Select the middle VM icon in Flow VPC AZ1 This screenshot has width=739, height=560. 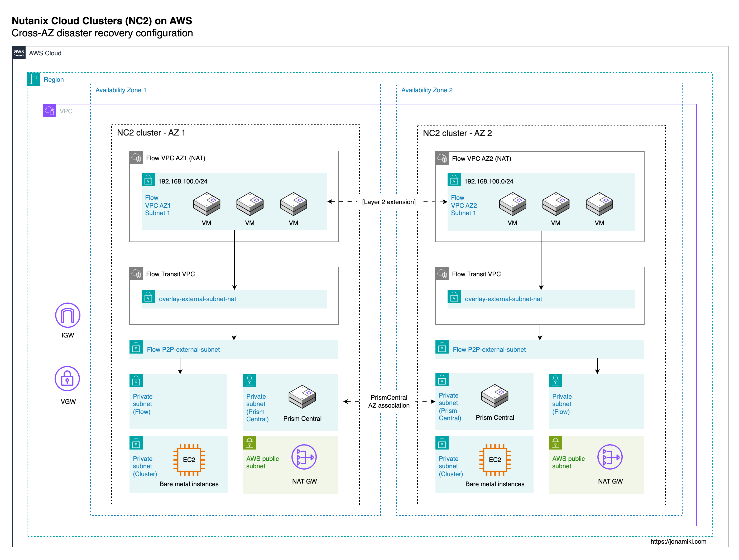(250, 204)
